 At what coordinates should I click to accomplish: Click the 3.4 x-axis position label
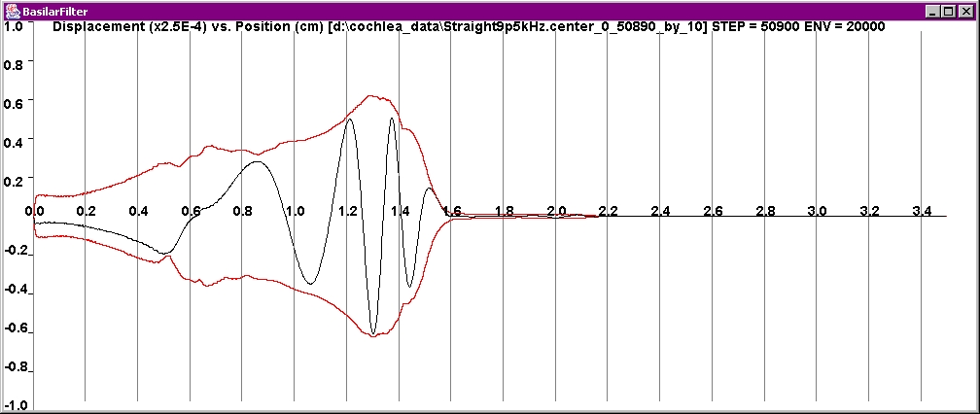922,211
